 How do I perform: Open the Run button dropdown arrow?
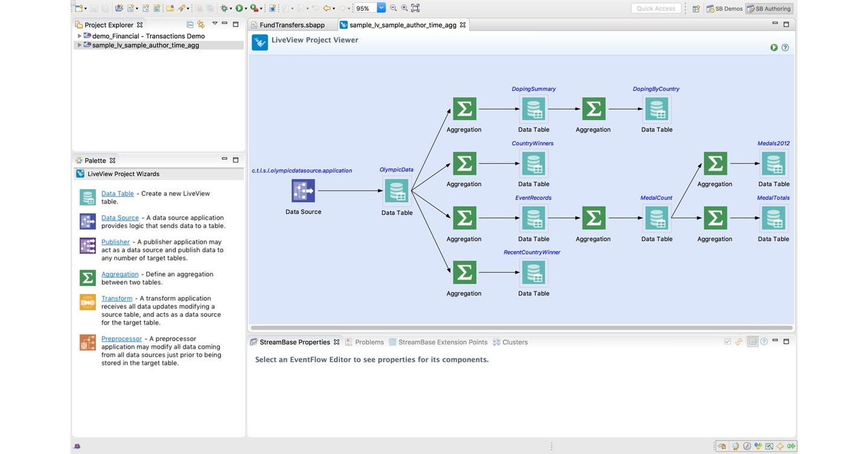[x=246, y=9]
